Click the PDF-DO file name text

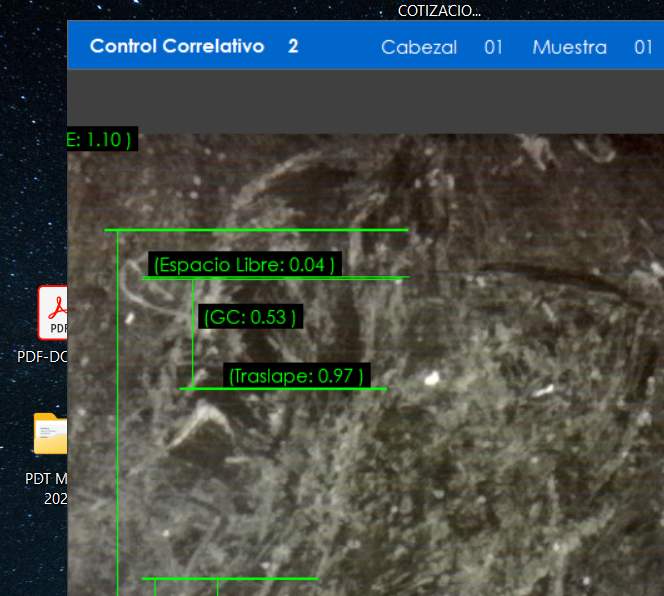pos(42,356)
